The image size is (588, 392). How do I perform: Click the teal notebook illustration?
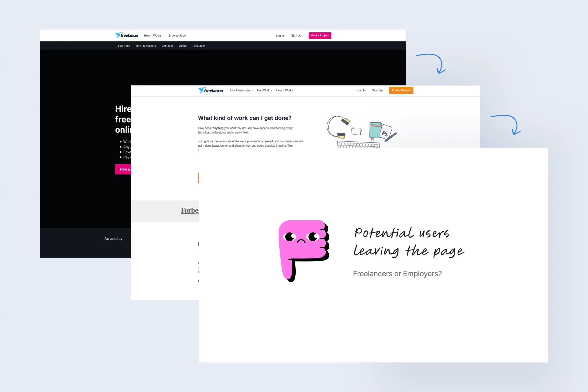(375, 131)
